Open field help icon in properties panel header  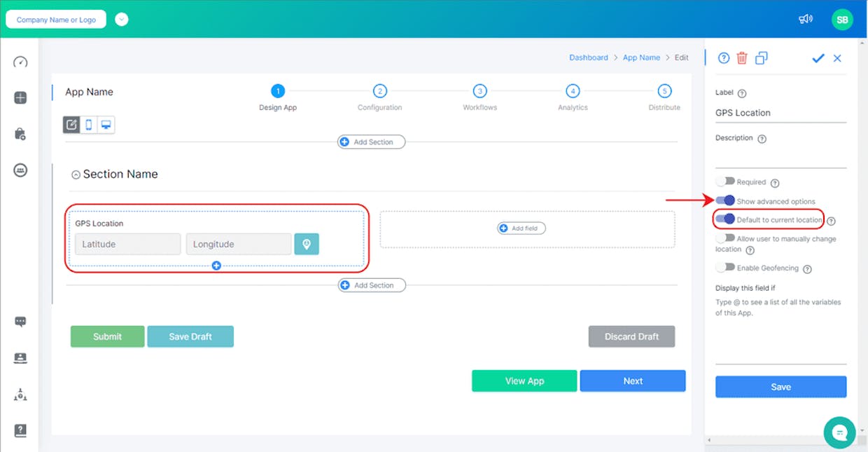click(724, 58)
